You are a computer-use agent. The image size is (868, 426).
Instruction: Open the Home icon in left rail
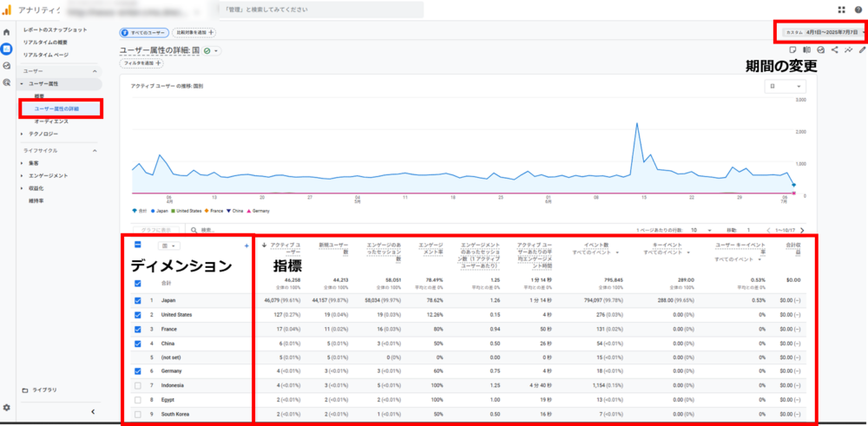coord(7,32)
